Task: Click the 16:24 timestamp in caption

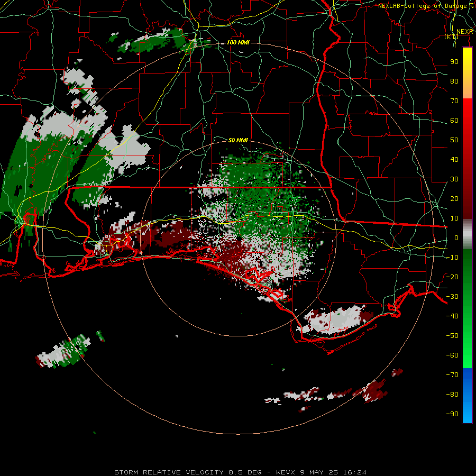Action: point(354,472)
